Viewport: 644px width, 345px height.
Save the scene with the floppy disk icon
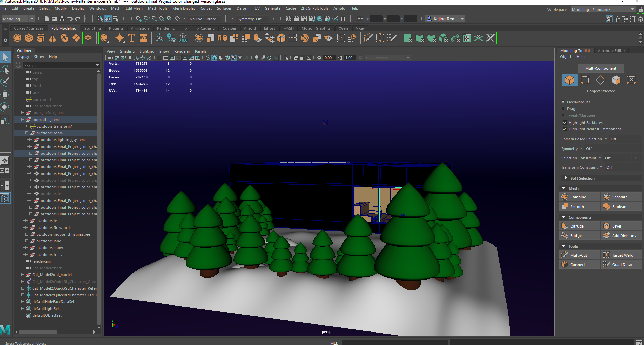(x=62, y=19)
